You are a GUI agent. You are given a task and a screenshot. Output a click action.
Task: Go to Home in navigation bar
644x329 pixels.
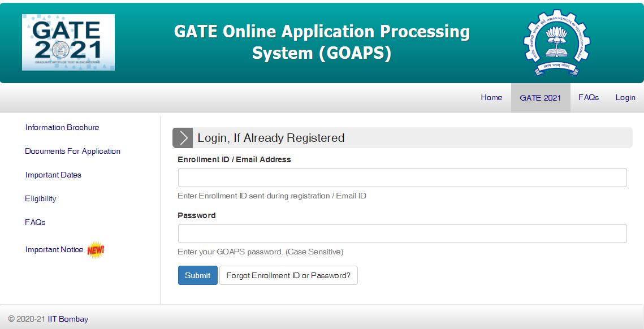(491, 98)
